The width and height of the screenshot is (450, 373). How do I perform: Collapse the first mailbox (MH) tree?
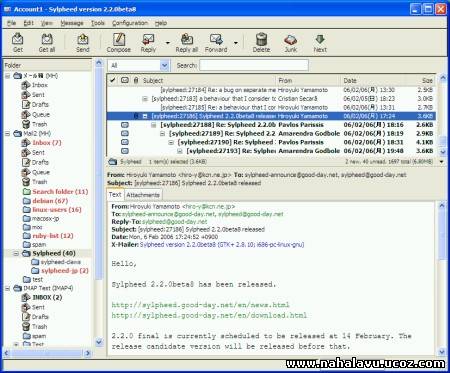coord(7,76)
